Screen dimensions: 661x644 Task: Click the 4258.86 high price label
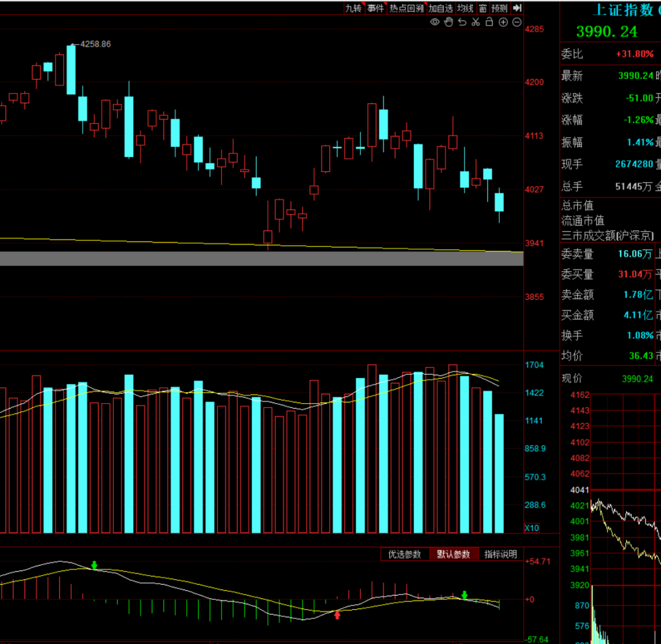click(x=95, y=44)
